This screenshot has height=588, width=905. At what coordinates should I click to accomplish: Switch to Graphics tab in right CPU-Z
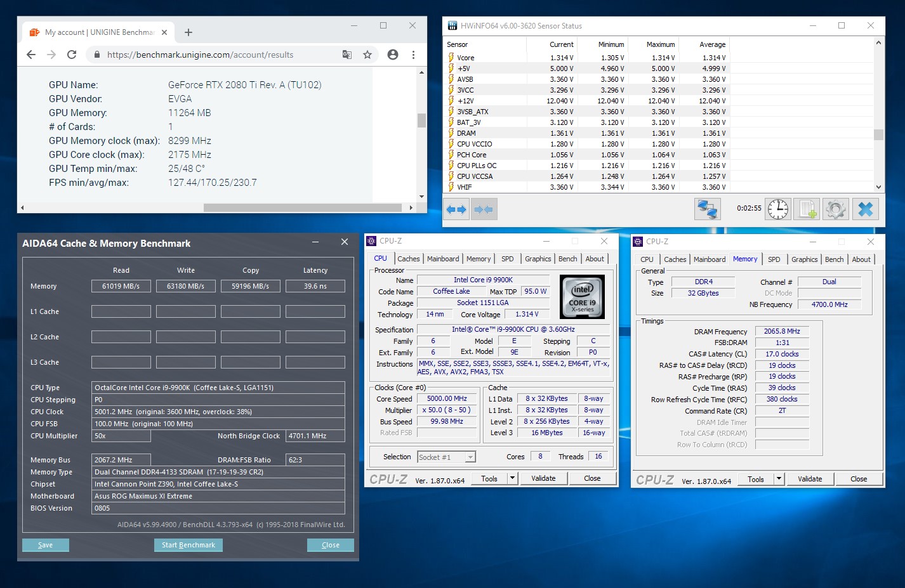(x=805, y=259)
